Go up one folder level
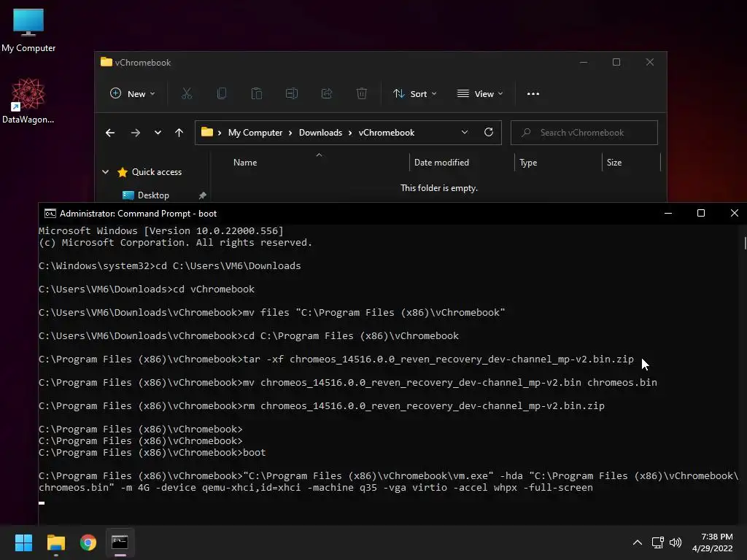 [x=179, y=133]
